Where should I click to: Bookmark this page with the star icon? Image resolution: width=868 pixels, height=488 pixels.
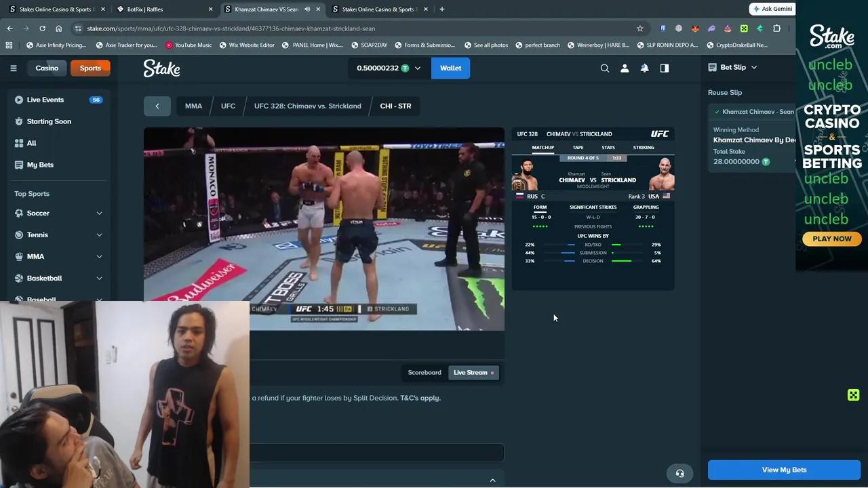coord(639,28)
